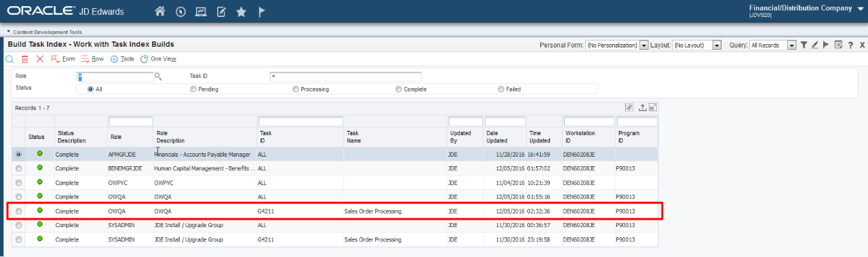
Task: Select the Failed status radio button
Action: click(x=501, y=89)
